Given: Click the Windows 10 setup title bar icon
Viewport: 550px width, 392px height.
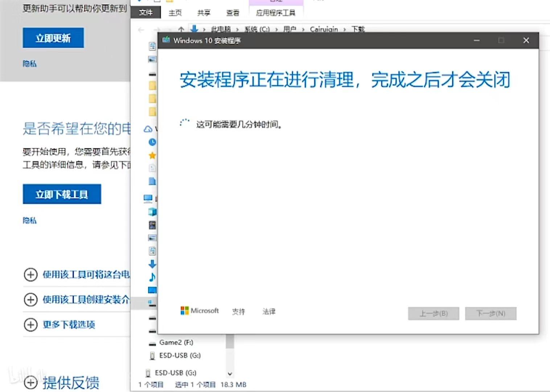Looking at the screenshot, I should 166,40.
